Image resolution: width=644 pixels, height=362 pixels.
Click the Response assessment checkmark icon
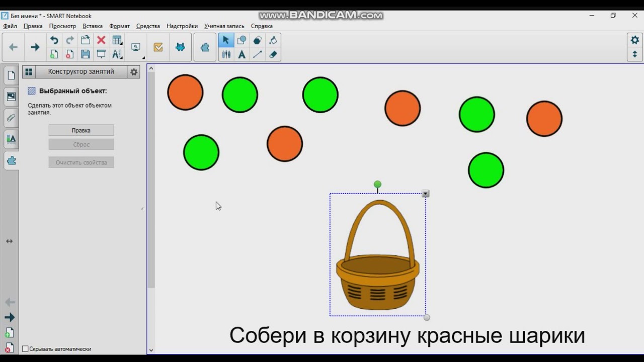158,47
